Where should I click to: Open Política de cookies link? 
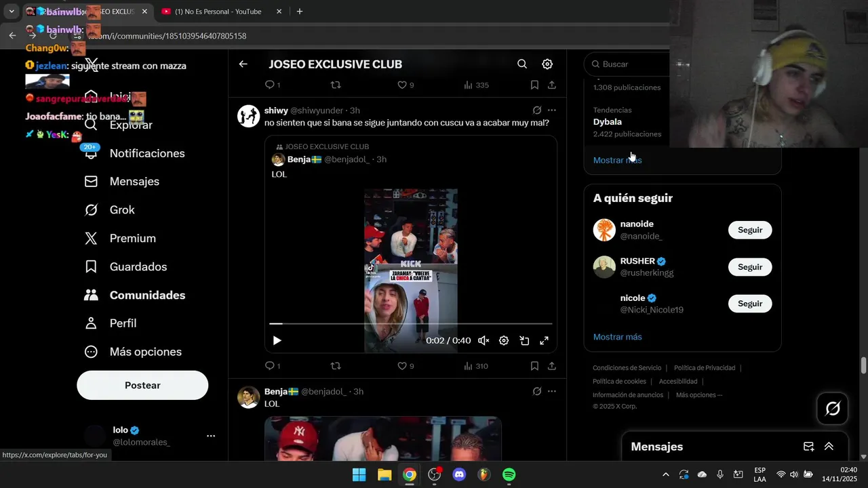619,382
